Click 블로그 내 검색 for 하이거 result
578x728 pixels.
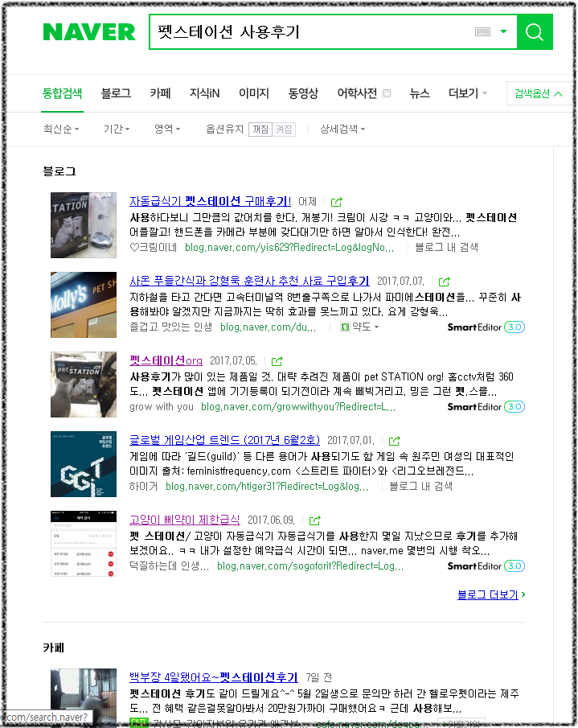[420, 486]
